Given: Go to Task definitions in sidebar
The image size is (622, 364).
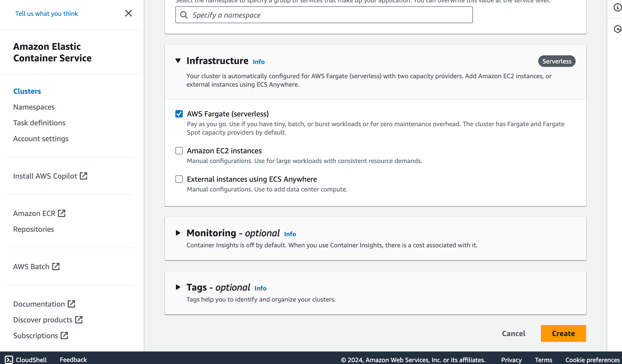Looking at the screenshot, I should click(39, 123).
